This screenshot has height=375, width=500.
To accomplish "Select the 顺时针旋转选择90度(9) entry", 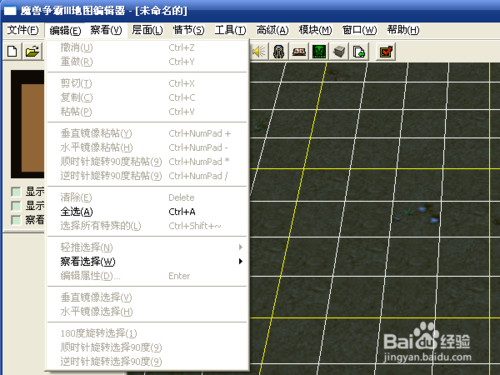I will pyautogui.click(x=147, y=348).
